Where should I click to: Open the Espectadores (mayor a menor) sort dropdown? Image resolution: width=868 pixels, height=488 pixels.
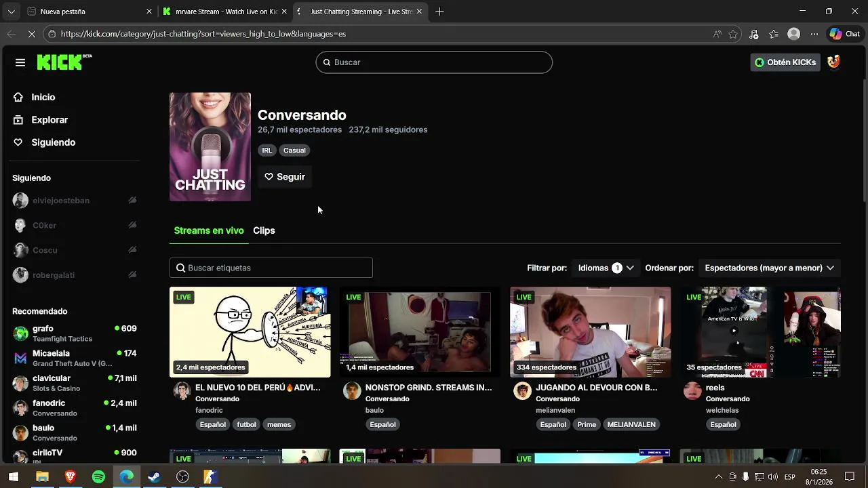point(769,268)
